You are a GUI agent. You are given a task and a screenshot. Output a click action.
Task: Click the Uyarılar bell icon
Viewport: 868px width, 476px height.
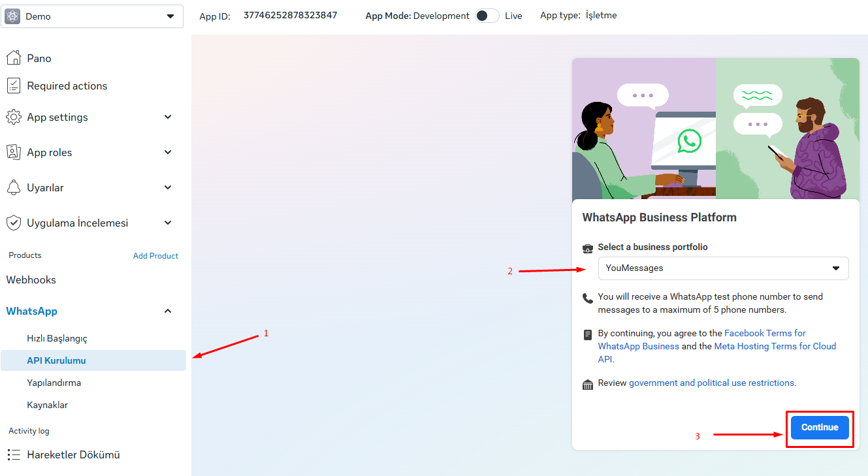tap(13, 187)
